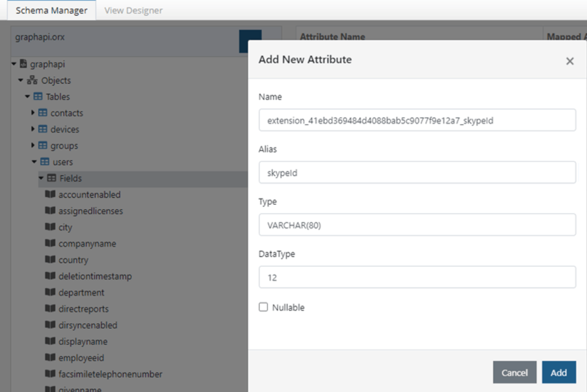Click the Add button
Screen dimensions: 587x392
tap(559, 372)
